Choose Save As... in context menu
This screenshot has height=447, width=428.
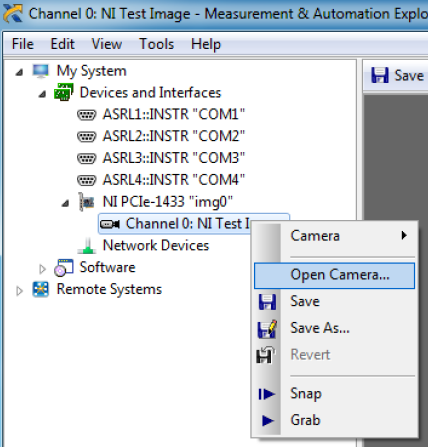point(335,328)
